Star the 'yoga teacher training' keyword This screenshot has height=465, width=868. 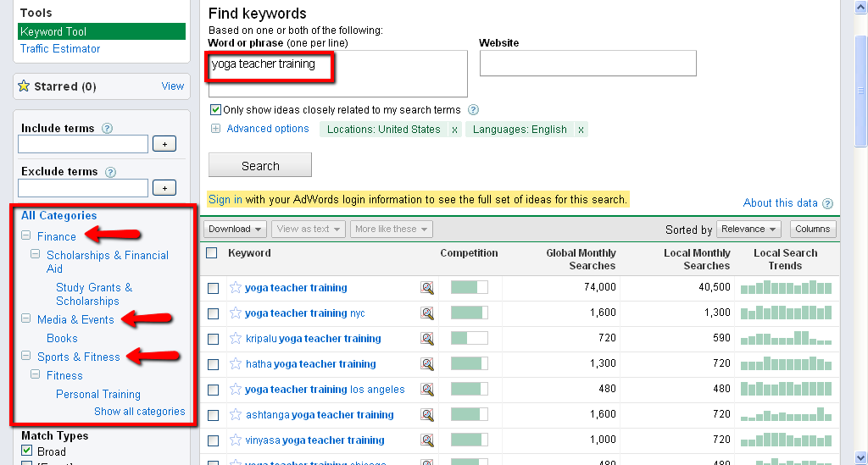tap(236, 288)
